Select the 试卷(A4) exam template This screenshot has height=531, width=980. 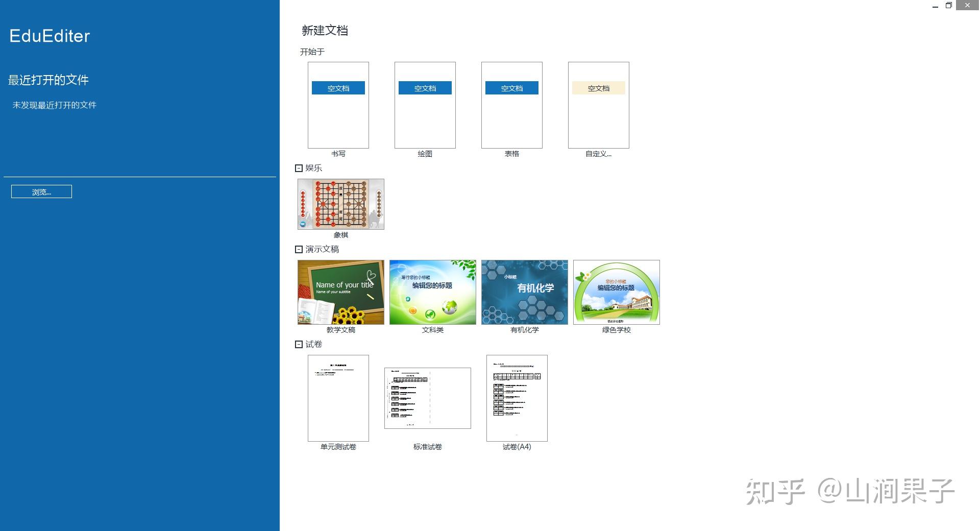[517, 398]
